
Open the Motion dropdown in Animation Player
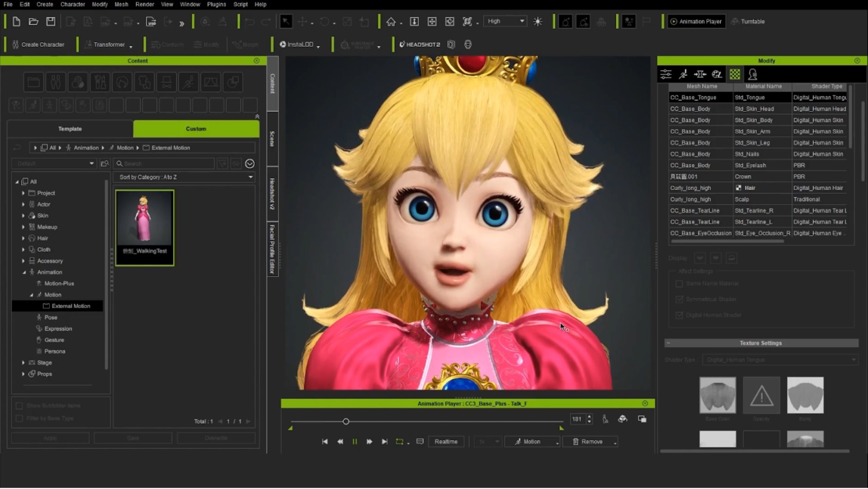click(532, 442)
